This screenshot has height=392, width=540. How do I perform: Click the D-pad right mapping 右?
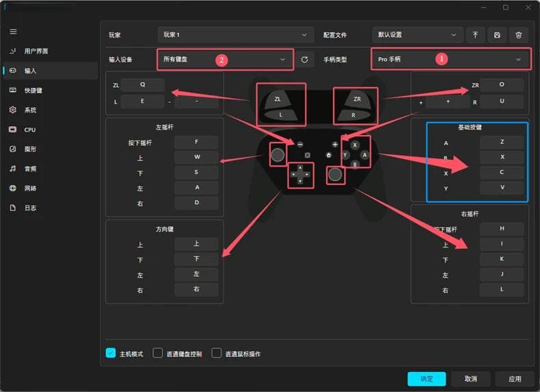[196, 289]
